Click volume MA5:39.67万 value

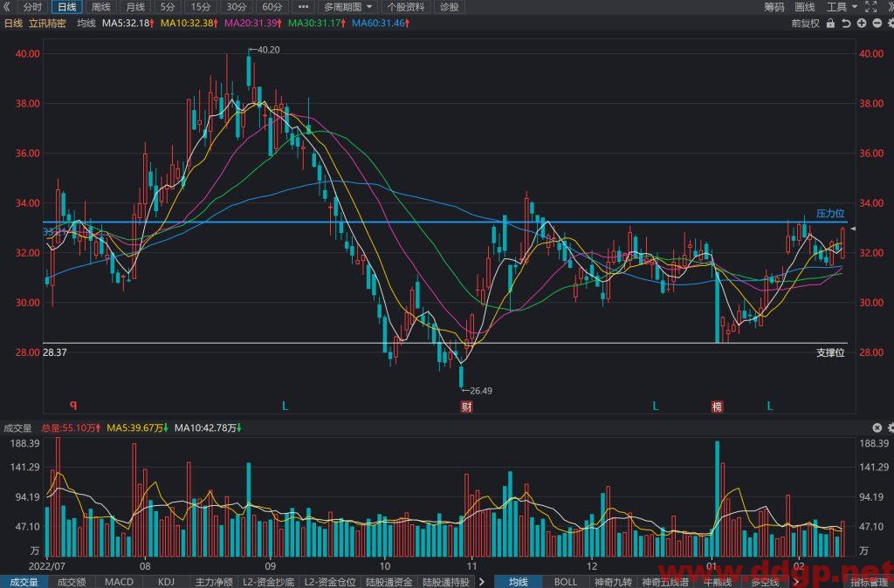pyautogui.click(x=138, y=427)
